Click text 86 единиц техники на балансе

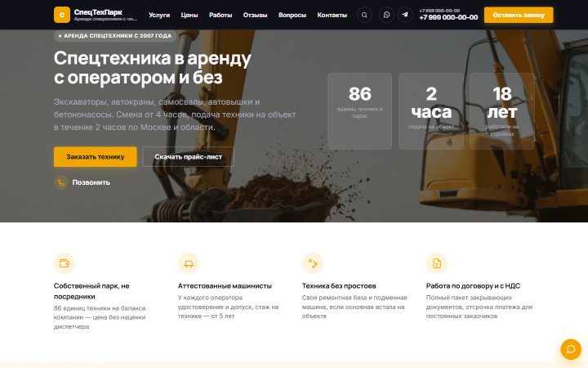point(100,317)
